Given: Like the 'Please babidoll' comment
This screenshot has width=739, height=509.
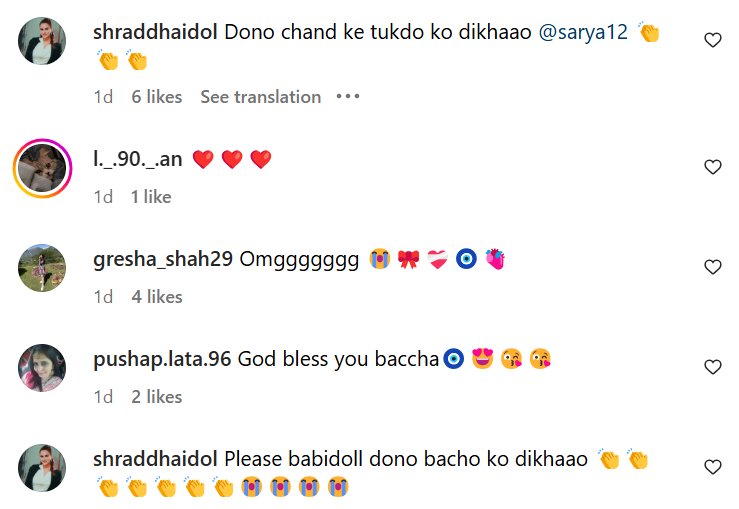Looking at the screenshot, I should 712,467.
